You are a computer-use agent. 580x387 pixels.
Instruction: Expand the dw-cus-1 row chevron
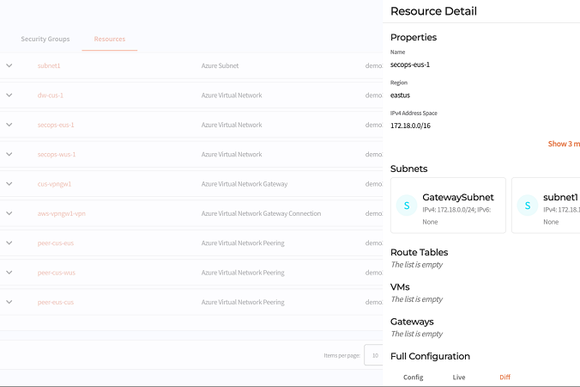(x=9, y=95)
